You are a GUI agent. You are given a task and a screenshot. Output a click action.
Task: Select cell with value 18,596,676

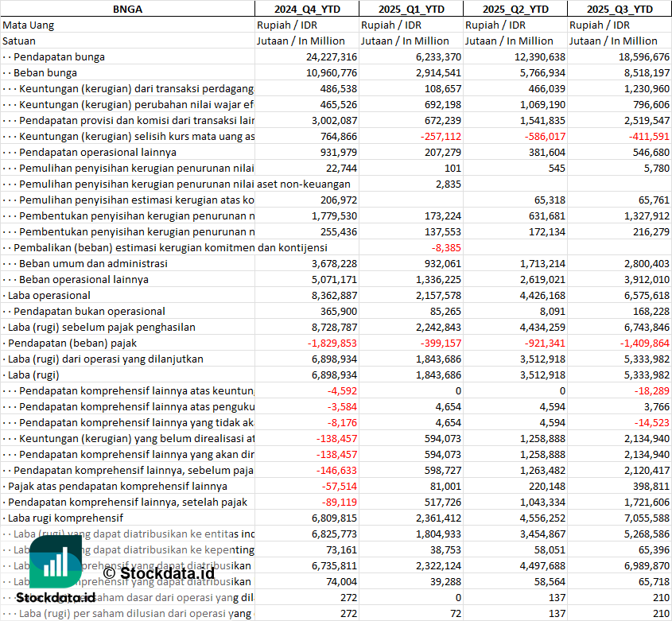click(643, 56)
